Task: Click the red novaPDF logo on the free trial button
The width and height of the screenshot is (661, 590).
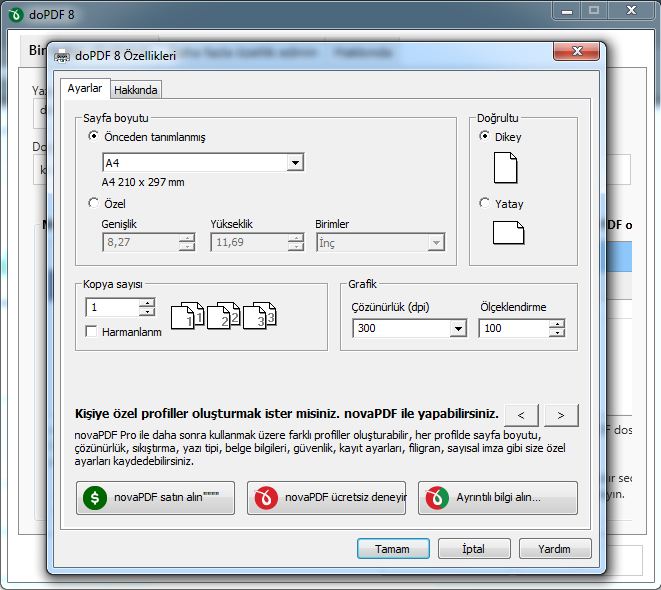Action: coord(266,498)
